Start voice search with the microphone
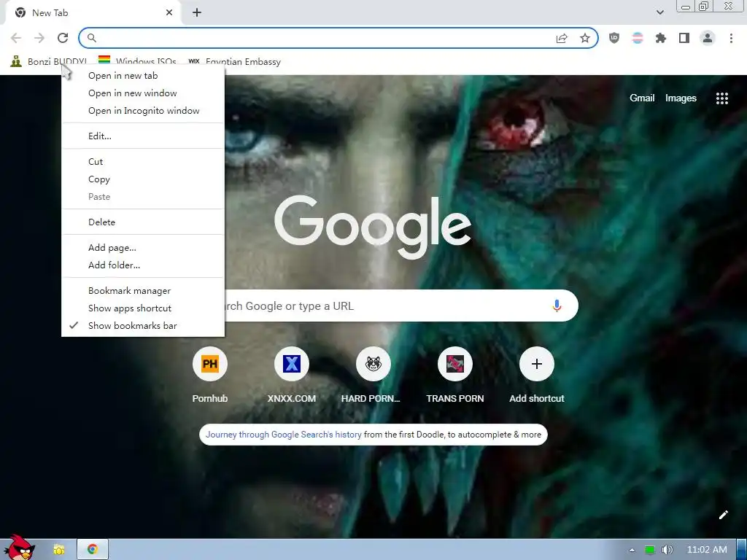 [x=557, y=306]
